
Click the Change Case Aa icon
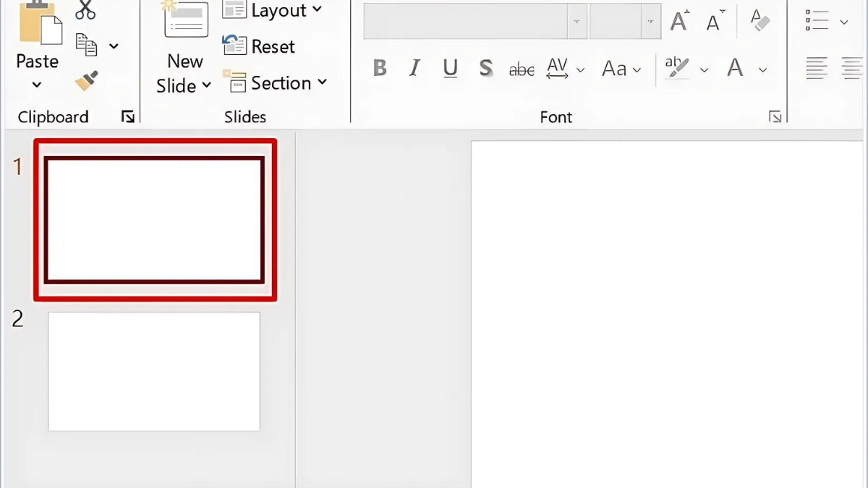614,69
